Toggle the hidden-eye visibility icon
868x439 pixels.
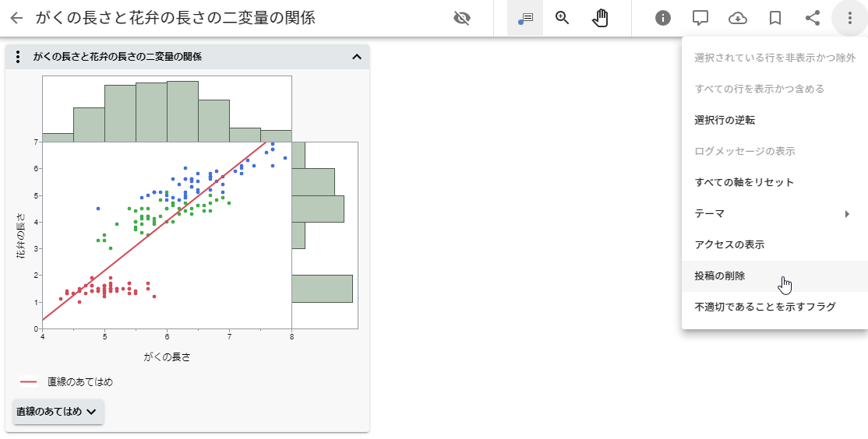point(462,18)
